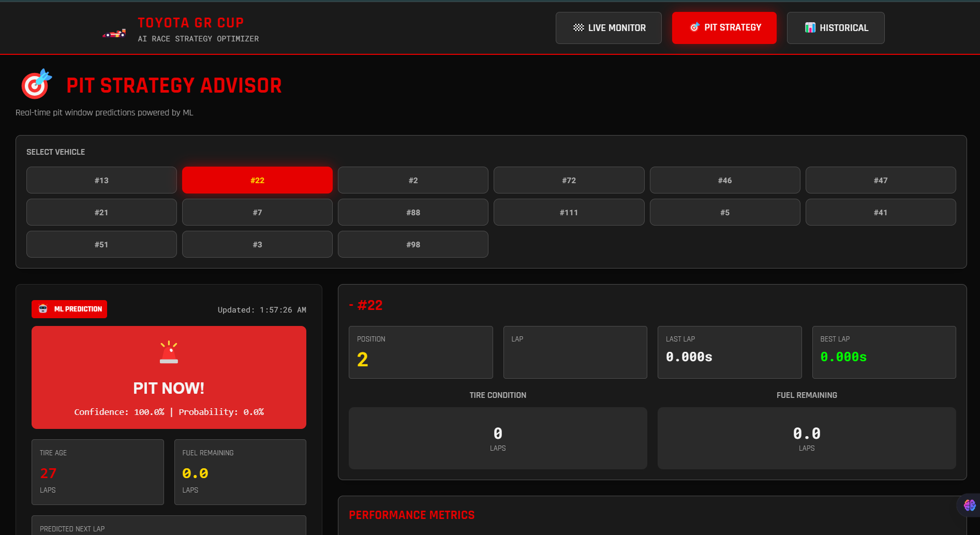Click the race car logo icon
The height and width of the screenshot is (535, 980).
(x=114, y=34)
